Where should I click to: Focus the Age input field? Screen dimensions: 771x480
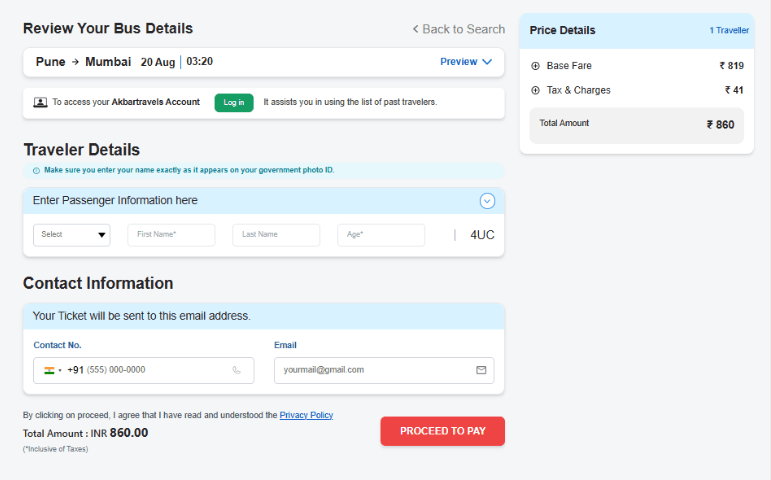tap(381, 235)
